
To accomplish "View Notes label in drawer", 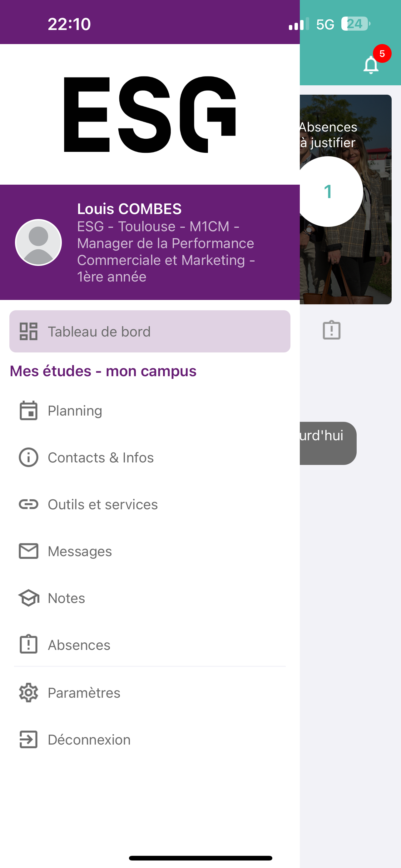I will [x=66, y=598].
